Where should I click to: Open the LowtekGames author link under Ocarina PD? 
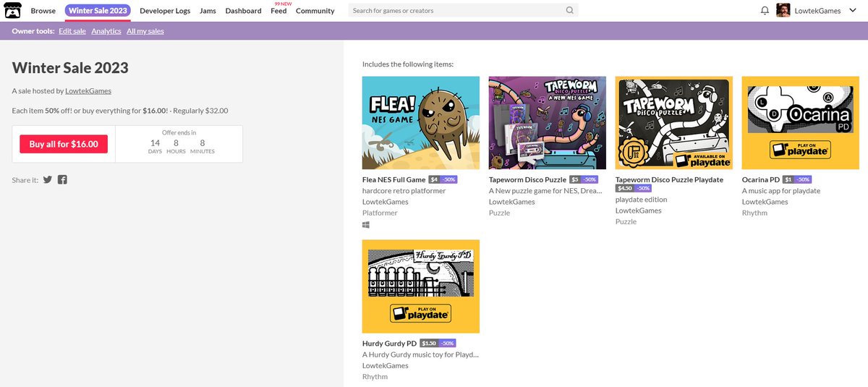point(765,202)
